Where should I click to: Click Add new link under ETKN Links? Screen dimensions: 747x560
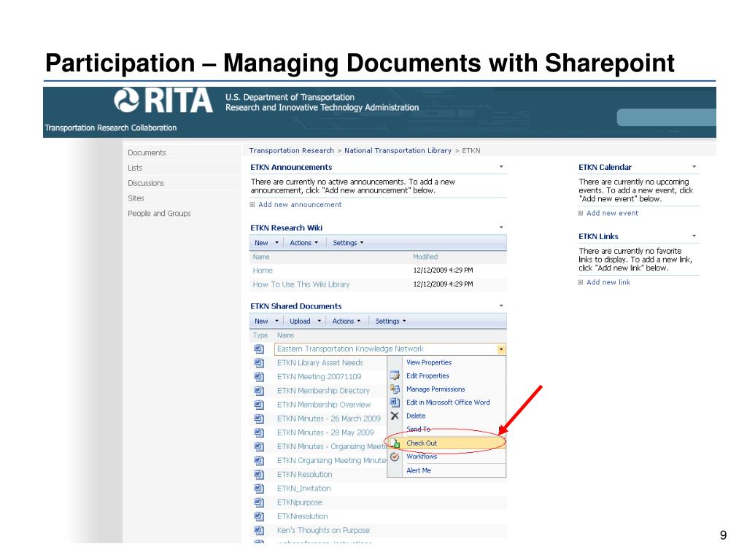(x=608, y=282)
